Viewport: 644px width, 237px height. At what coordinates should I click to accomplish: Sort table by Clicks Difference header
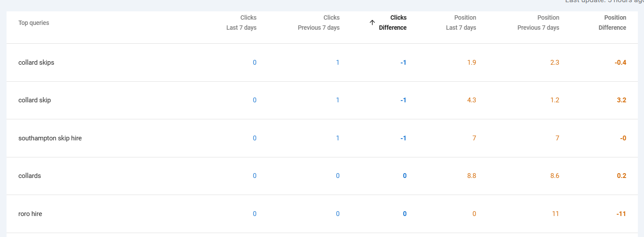pyautogui.click(x=393, y=23)
